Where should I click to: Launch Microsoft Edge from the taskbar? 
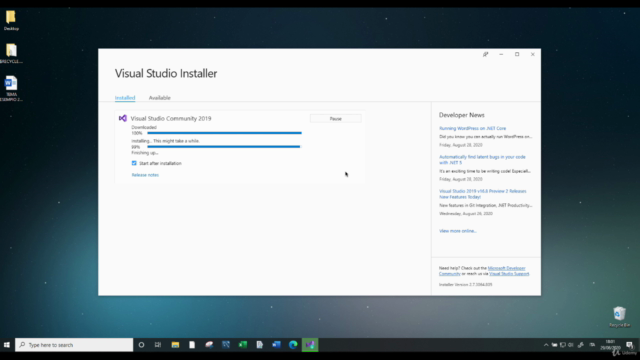tap(293, 345)
